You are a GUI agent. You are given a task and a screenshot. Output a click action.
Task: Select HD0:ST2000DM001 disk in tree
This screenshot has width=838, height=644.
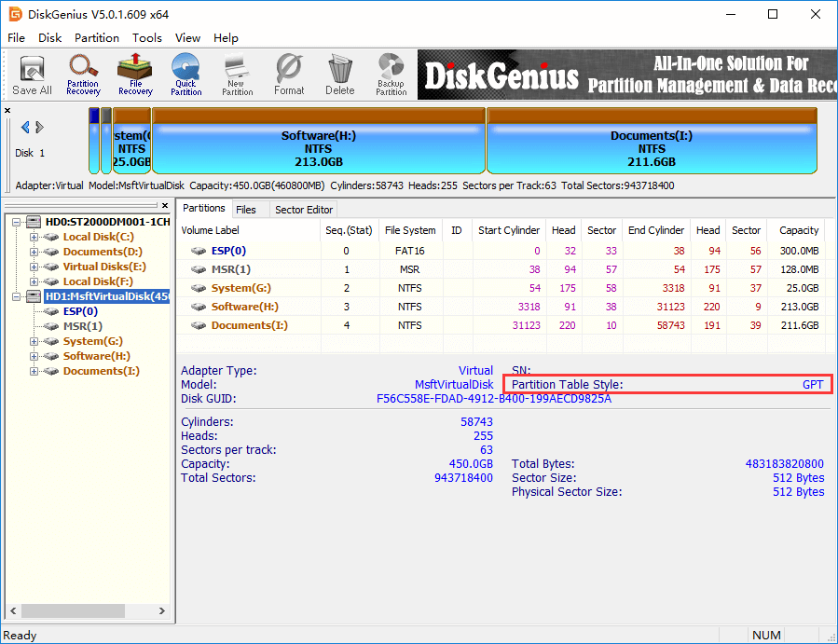tap(107, 222)
